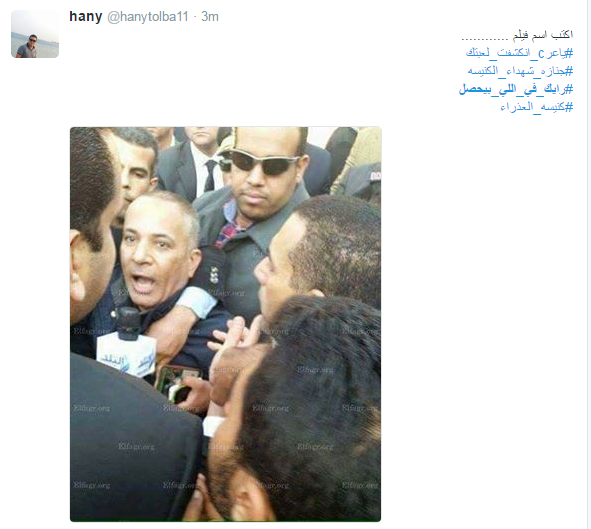Open the bold #رايك_في_اللي_بيحصل hashtag

(516, 89)
